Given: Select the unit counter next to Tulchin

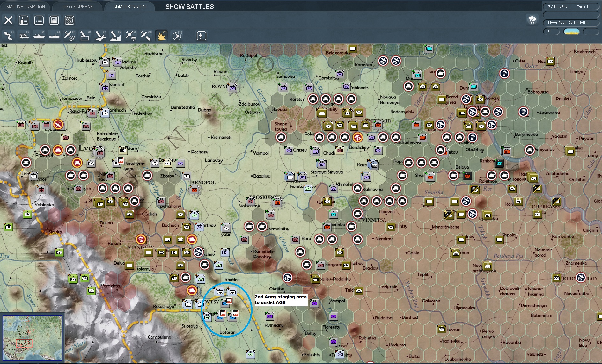Looking at the screenshot, I should 359,291.
